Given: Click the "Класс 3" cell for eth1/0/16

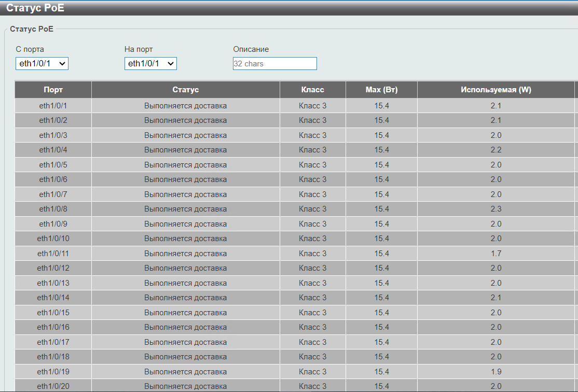Looking at the screenshot, I should 313,327.
